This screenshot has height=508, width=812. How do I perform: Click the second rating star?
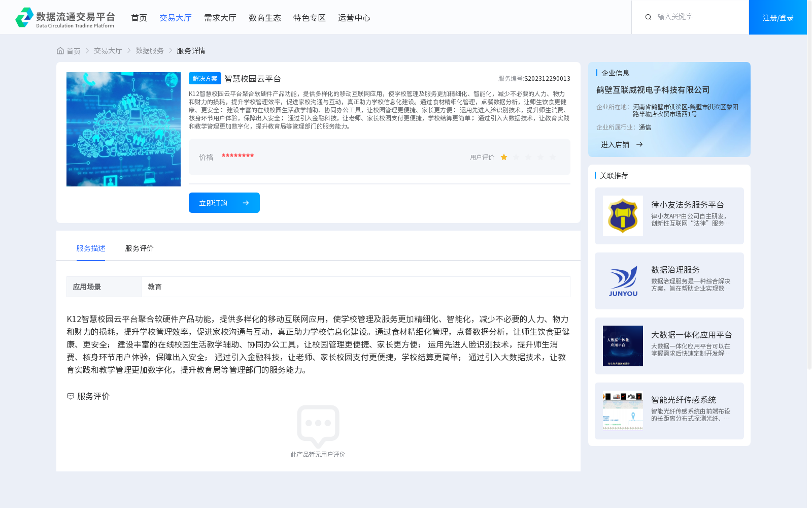(x=516, y=157)
